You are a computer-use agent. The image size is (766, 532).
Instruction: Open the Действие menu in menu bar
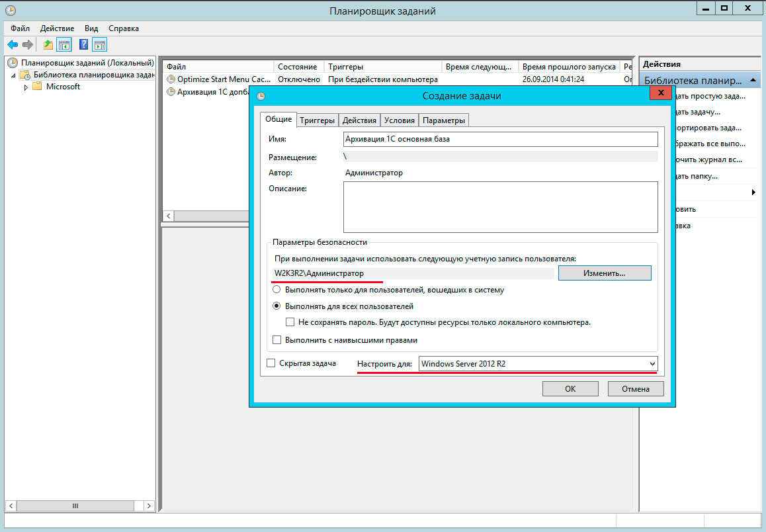click(57, 28)
